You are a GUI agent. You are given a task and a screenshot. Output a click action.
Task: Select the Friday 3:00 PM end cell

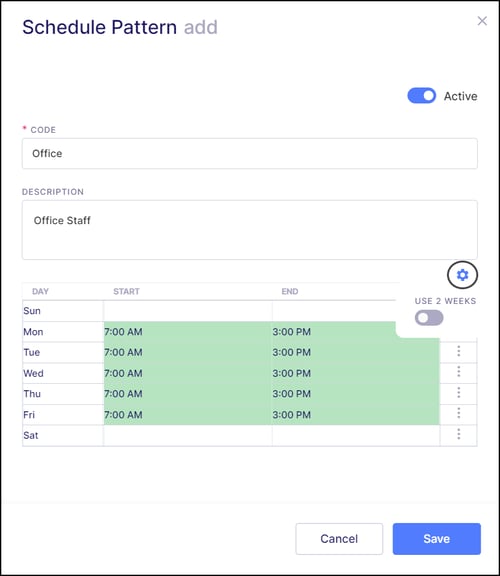point(356,415)
